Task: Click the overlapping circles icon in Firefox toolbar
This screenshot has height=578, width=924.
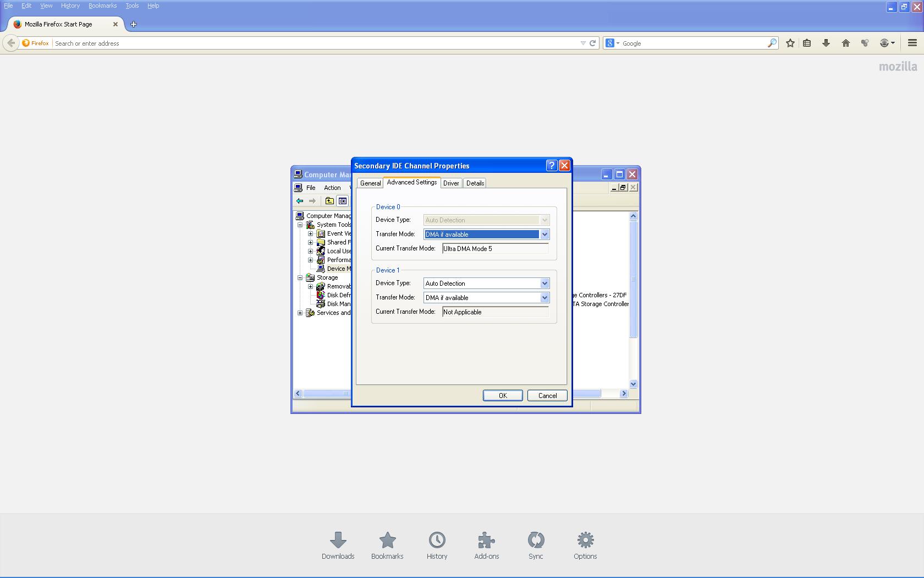Action: (x=865, y=43)
